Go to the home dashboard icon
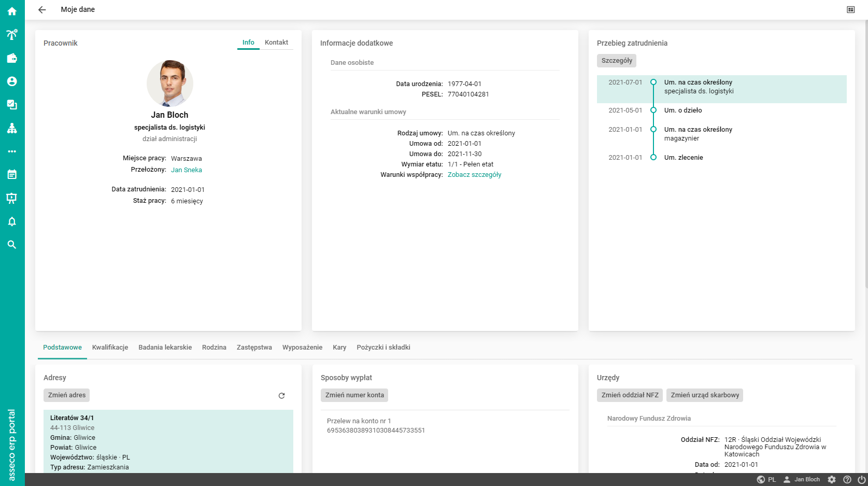The width and height of the screenshot is (868, 486). click(x=12, y=11)
